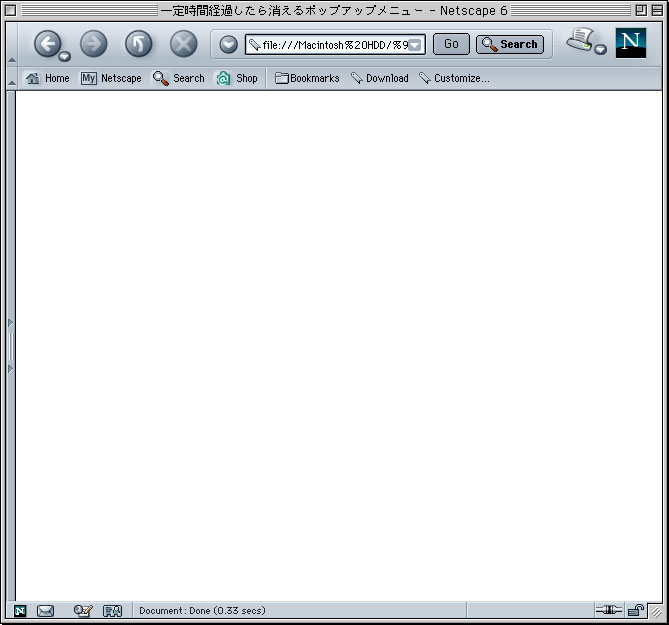The height and width of the screenshot is (625, 669).
Task: Click the window zoom box in title bar
Action: tap(641, 10)
